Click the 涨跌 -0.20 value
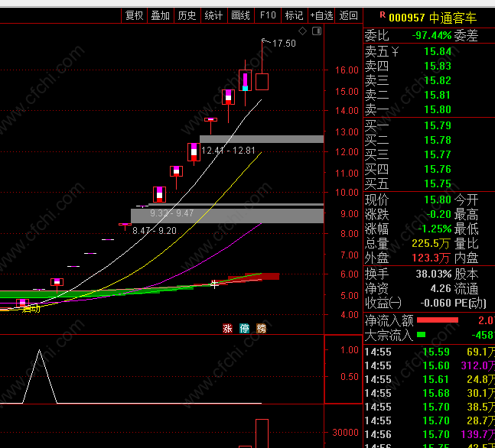 [x=439, y=214]
